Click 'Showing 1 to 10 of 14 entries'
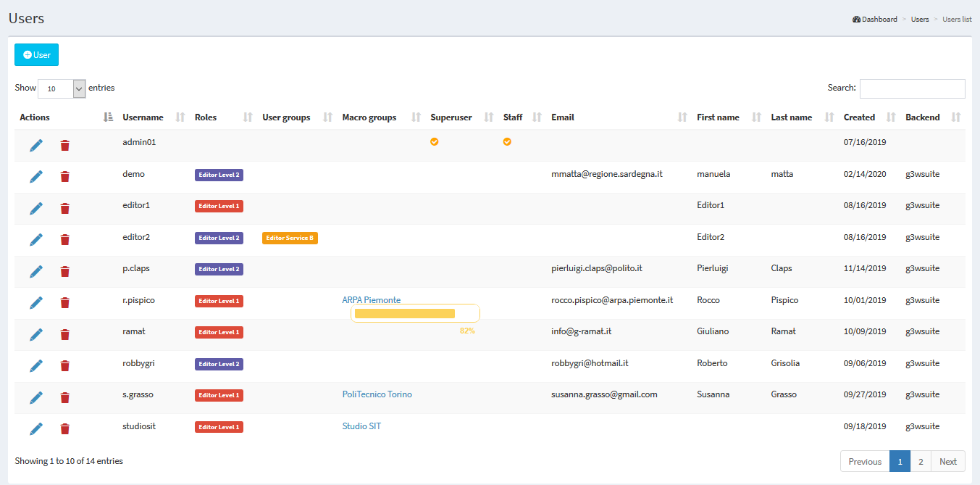The width and height of the screenshot is (980, 485). tap(69, 461)
